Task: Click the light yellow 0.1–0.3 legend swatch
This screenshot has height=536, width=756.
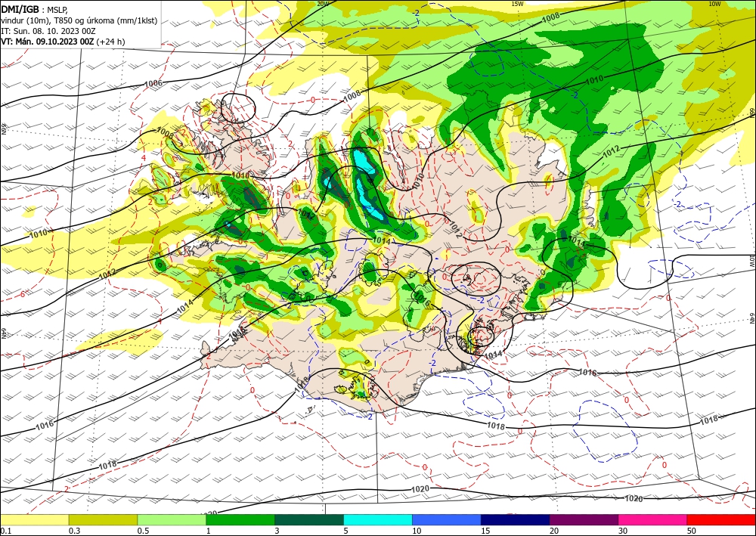Action: tap(34, 519)
